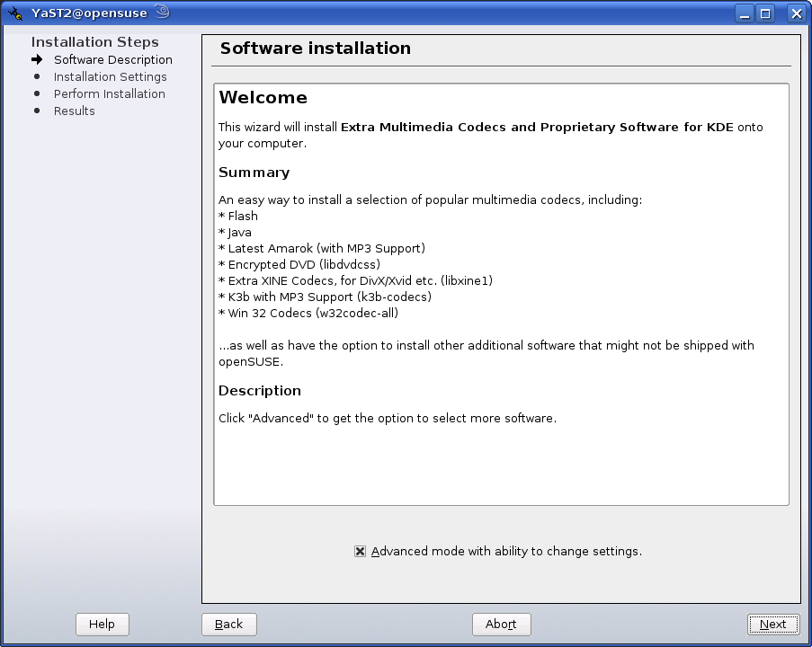Select the Perform Installation step label
This screenshot has height=647, width=812.
109,94
